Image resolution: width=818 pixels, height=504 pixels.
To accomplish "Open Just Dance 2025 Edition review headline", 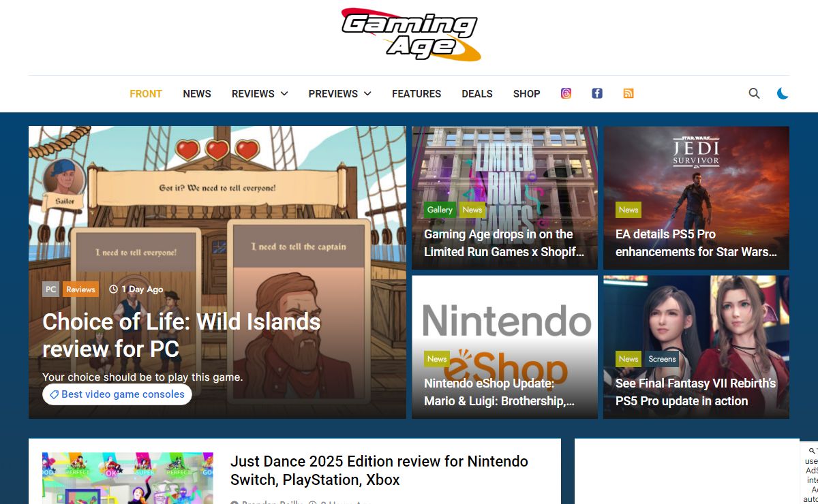I will click(x=379, y=471).
